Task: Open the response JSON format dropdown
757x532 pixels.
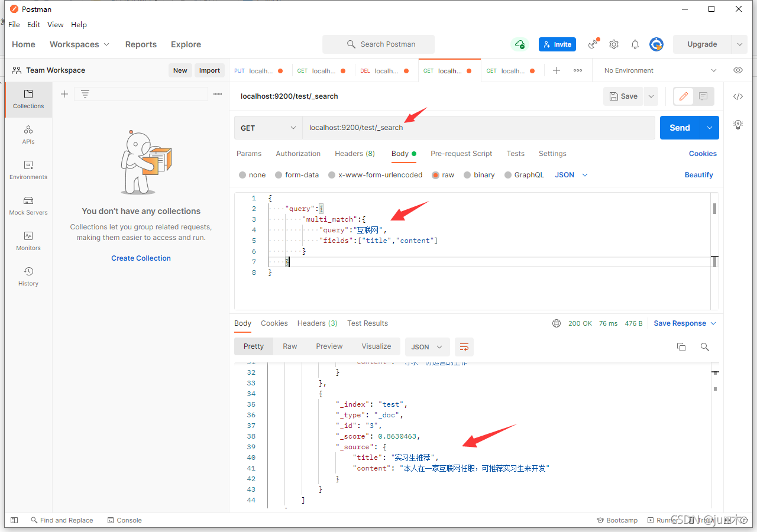Action: click(428, 347)
